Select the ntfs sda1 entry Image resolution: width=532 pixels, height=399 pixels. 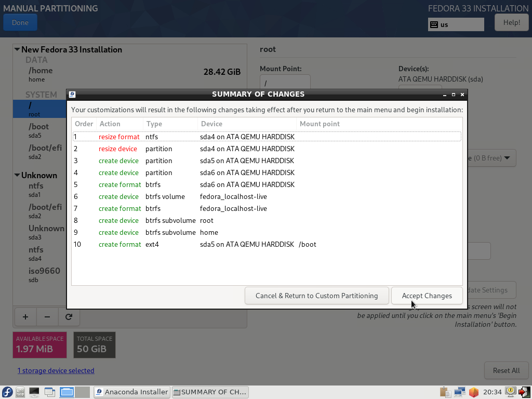click(x=39, y=190)
